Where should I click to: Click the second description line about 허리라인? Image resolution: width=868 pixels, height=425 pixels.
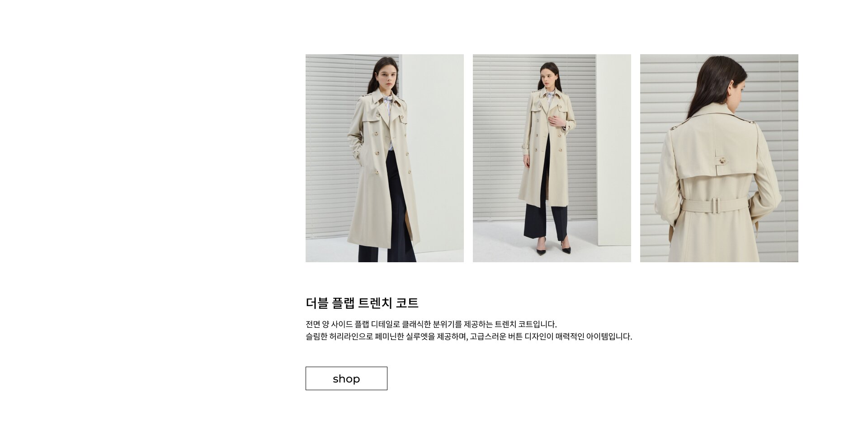(469, 336)
